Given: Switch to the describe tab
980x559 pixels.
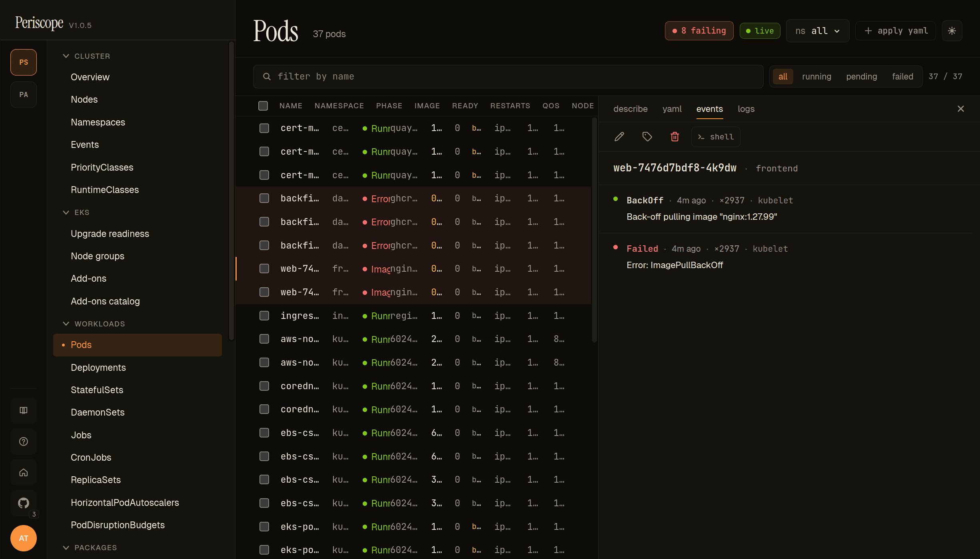Looking at the screenshot, I should click(x=631, y=109).
